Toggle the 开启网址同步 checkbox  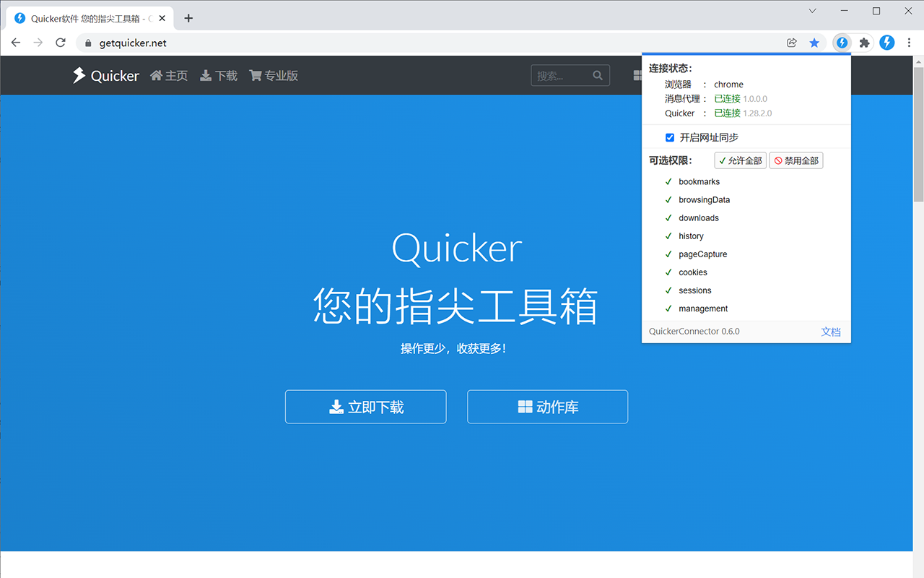[669, 137]
